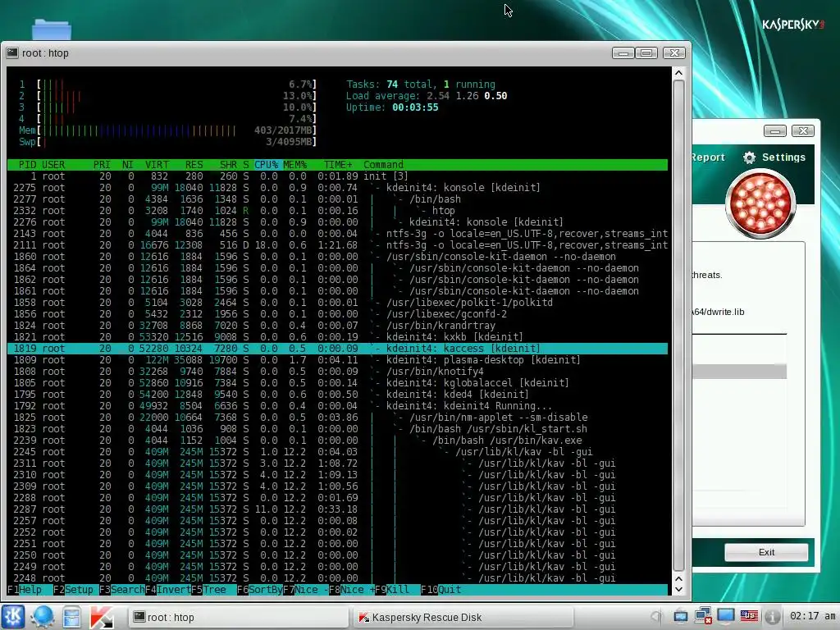
Task: Click the red Kaspersky status indicator orb
Action: click(x=760, y=203)
